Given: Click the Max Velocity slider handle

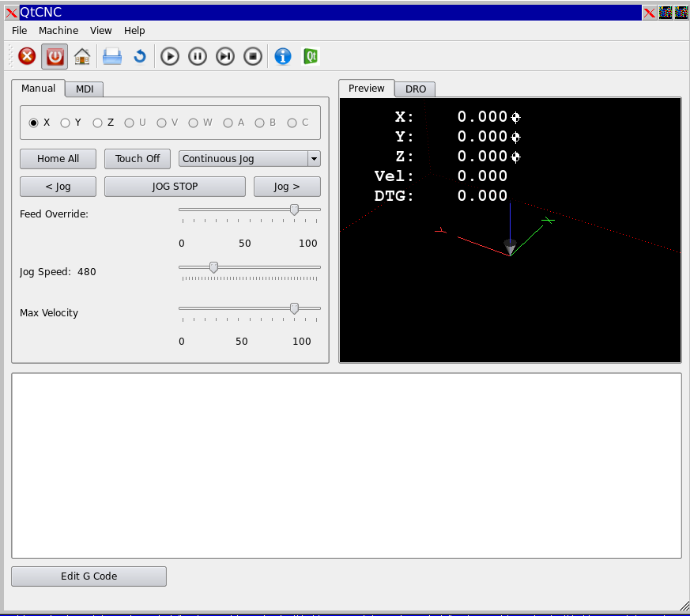Looking at the screenshot, I should [x=294, y=308].
